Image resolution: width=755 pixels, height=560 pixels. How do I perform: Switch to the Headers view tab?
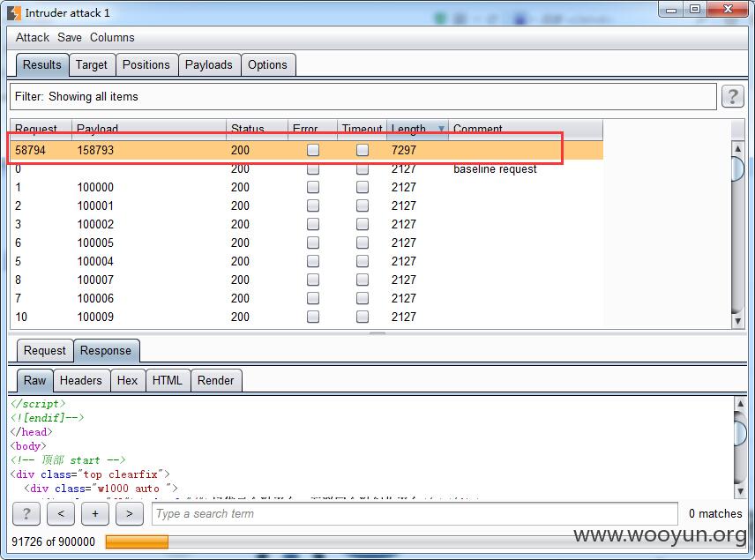[x=81, y=380]
